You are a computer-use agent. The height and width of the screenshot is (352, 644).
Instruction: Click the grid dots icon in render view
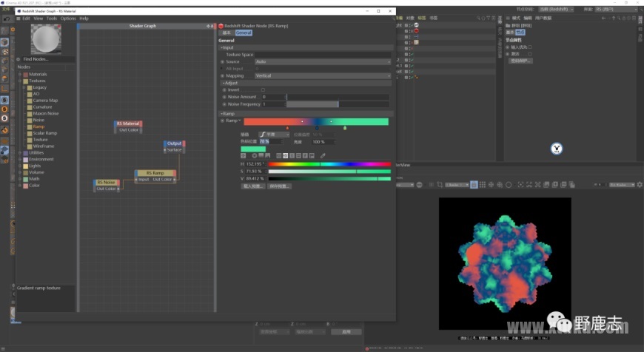coord(483,185)
